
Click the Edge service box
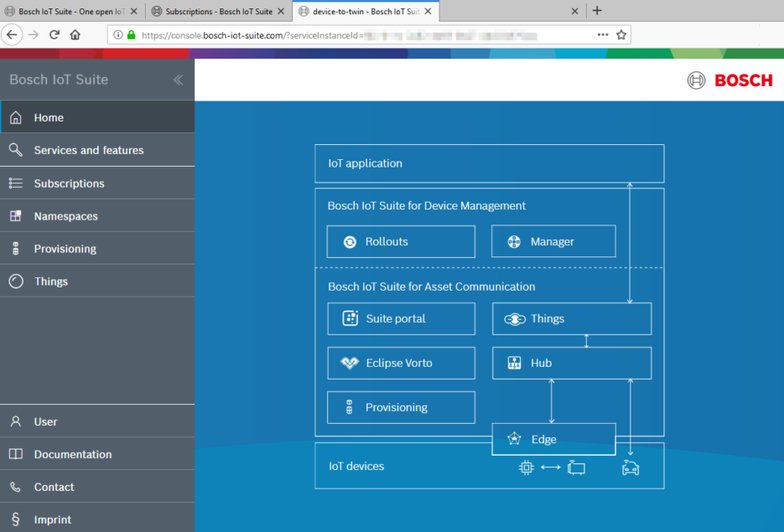553,439
